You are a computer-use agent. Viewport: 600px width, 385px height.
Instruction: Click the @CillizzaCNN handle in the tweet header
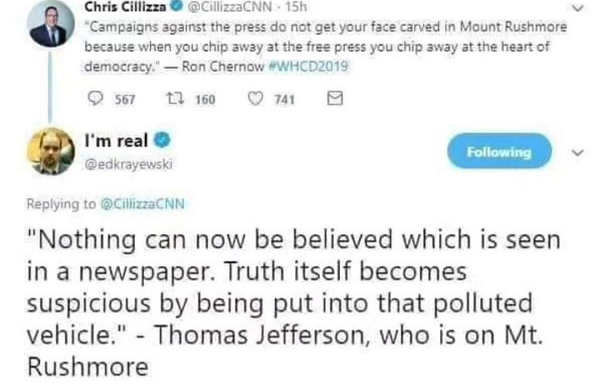(x=231, y=7)
